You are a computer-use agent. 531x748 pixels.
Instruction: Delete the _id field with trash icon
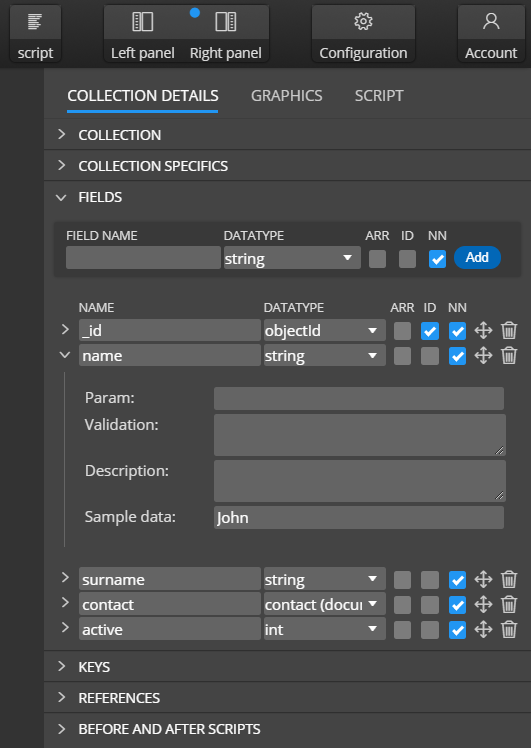509,330
